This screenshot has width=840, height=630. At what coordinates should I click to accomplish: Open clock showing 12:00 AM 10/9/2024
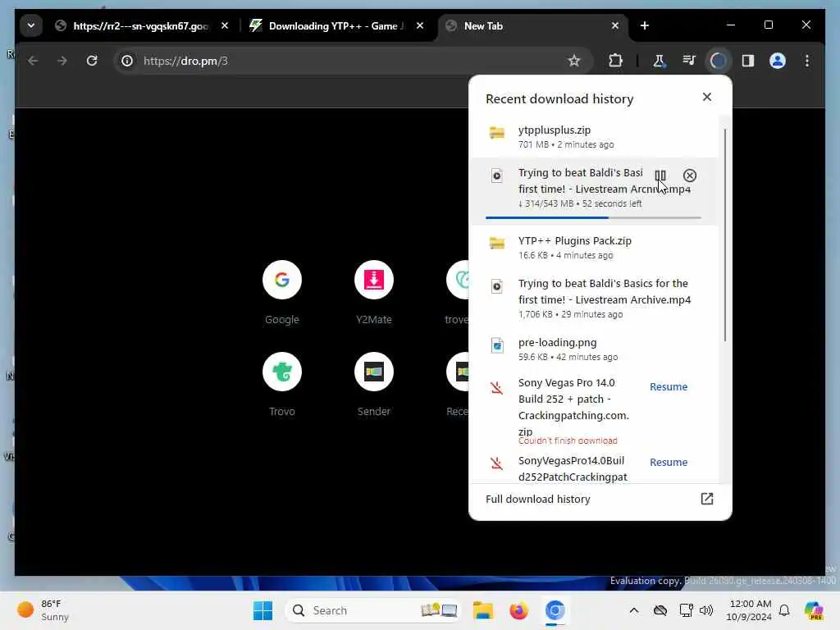tap(749, 610)
